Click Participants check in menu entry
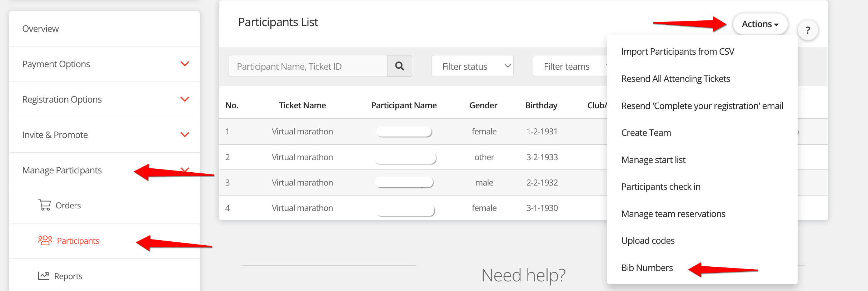The image size is (868, 291). tap(660, 187)
